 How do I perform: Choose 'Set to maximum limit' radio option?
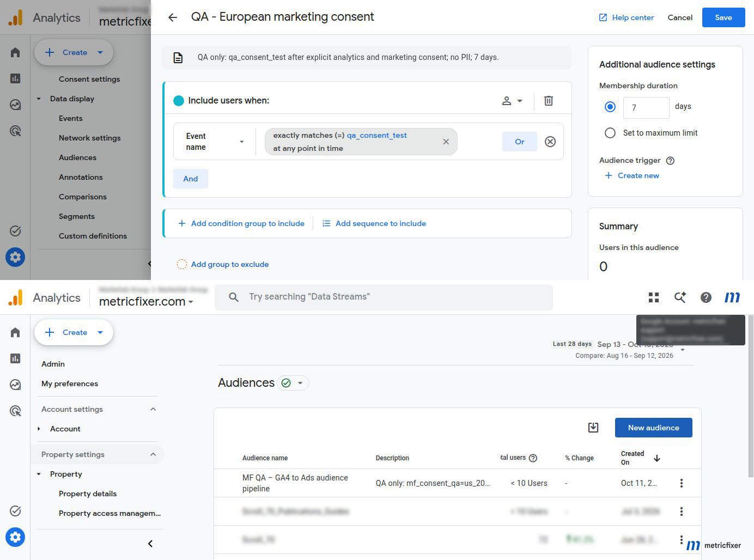[610, 133]
